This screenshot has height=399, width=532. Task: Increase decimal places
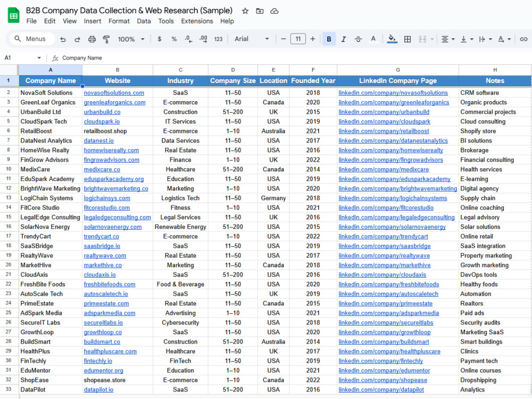click(203, 39)
